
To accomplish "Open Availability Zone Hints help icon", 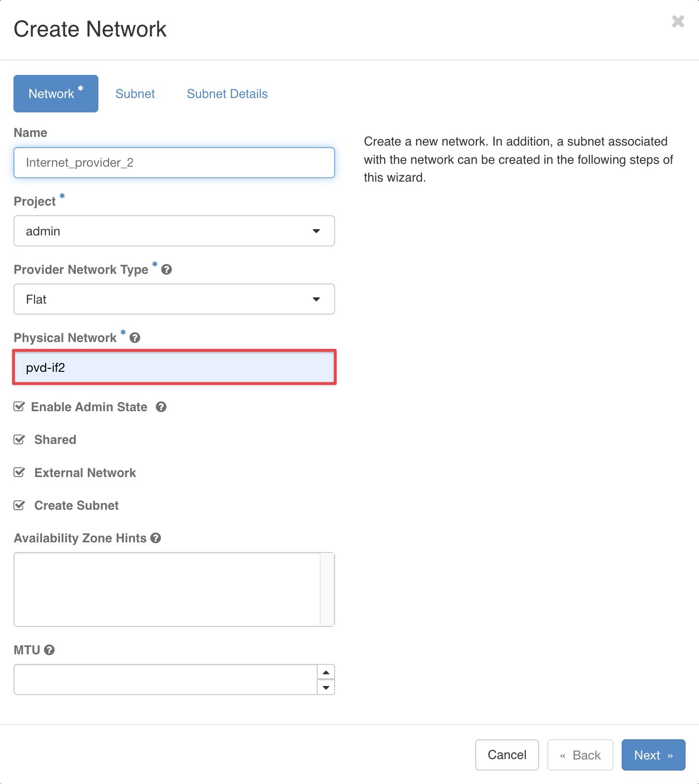I will click(156, 538).
